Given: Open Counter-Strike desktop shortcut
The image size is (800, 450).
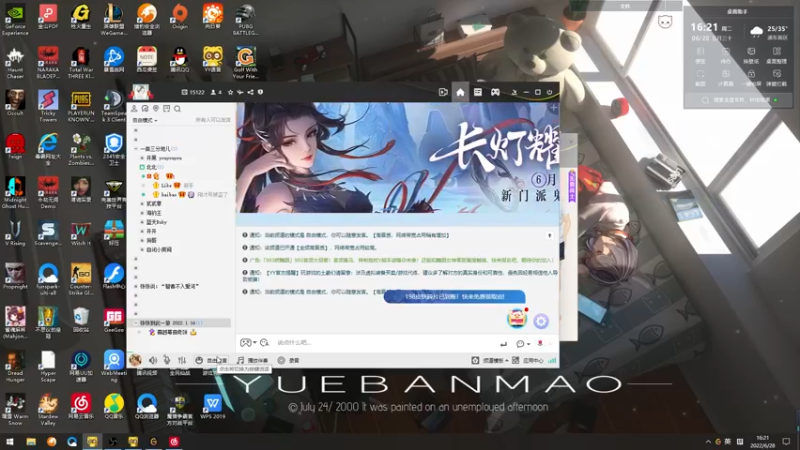Looking at the screenshot, I should (81, 279).
